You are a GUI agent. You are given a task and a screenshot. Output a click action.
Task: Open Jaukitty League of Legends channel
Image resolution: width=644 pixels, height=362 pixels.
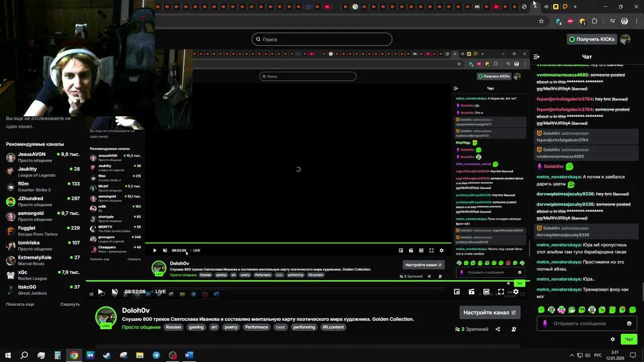(x=43, y=172)
